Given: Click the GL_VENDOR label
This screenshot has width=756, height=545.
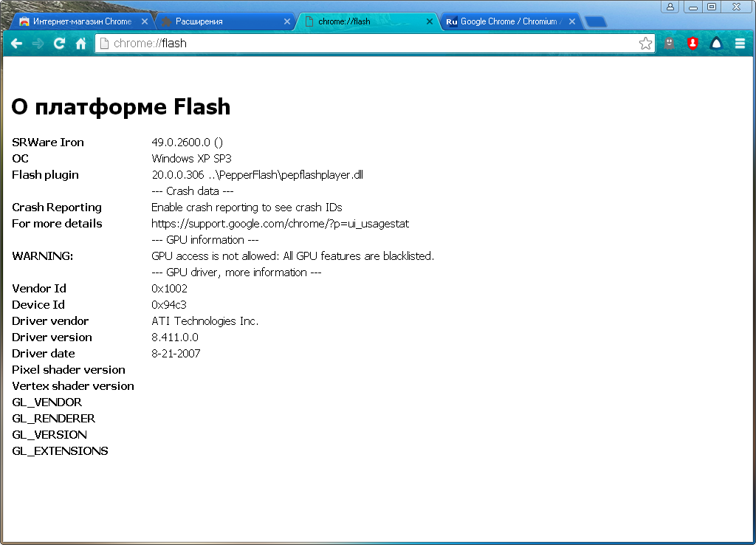Looking at the screenshot, I should [47, 402].
